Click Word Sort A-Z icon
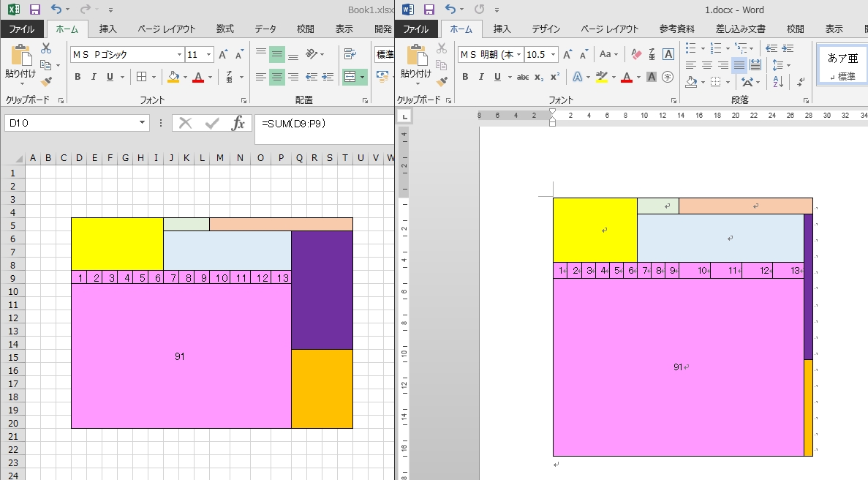Screen dimensions: 868x480 [778, 82]
